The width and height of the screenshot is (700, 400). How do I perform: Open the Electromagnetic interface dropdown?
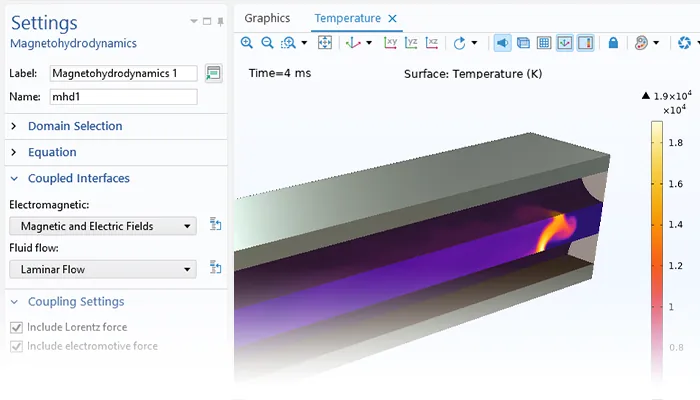[102, 226]
